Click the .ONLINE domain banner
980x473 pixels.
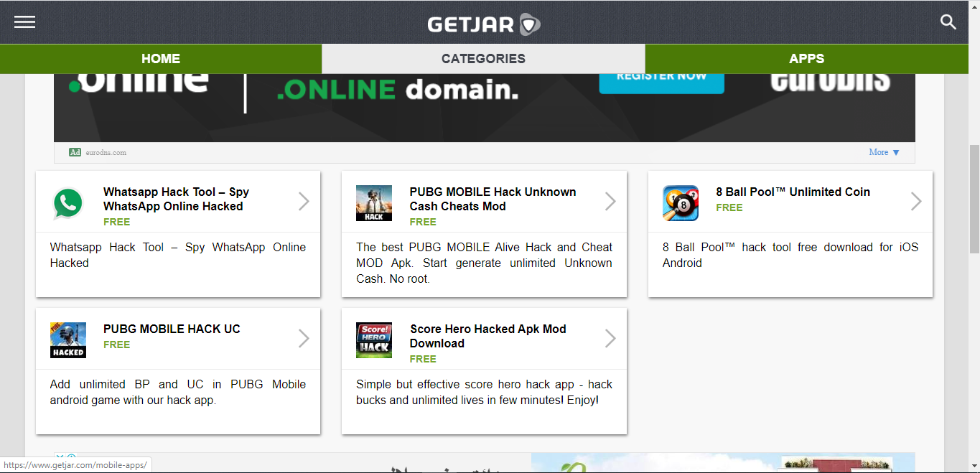coord(485,108)
